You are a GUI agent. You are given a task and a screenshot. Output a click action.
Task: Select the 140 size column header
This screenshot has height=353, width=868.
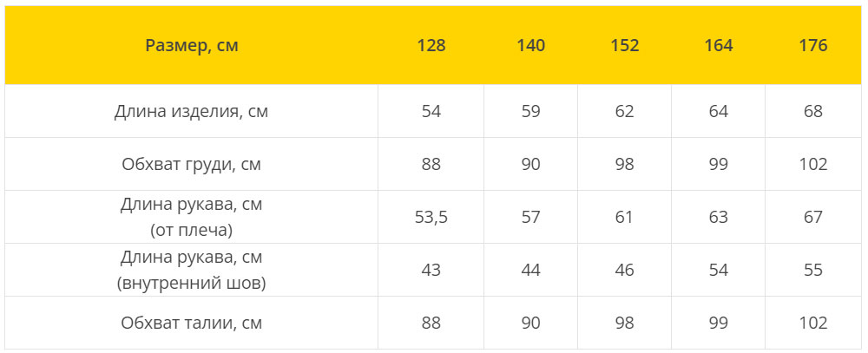point(530,45)
